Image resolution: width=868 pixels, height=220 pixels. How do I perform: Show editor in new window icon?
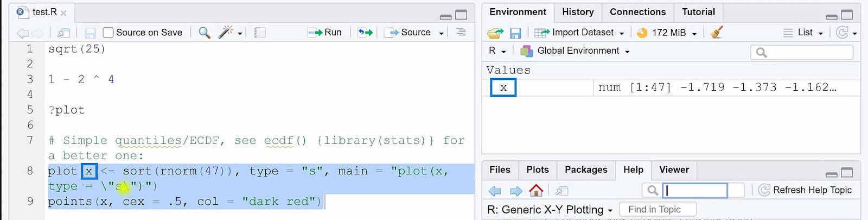(64, 33)
